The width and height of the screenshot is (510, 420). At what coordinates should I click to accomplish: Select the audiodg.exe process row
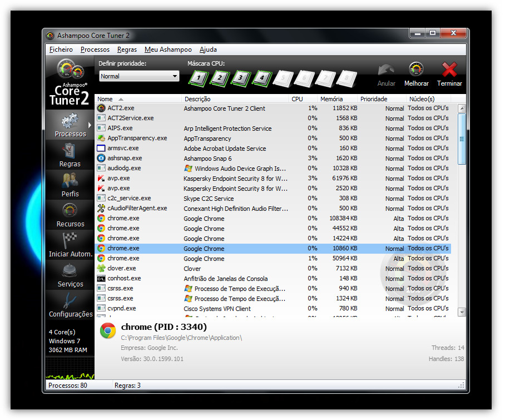pyautogui.click(x=273, y=169)
